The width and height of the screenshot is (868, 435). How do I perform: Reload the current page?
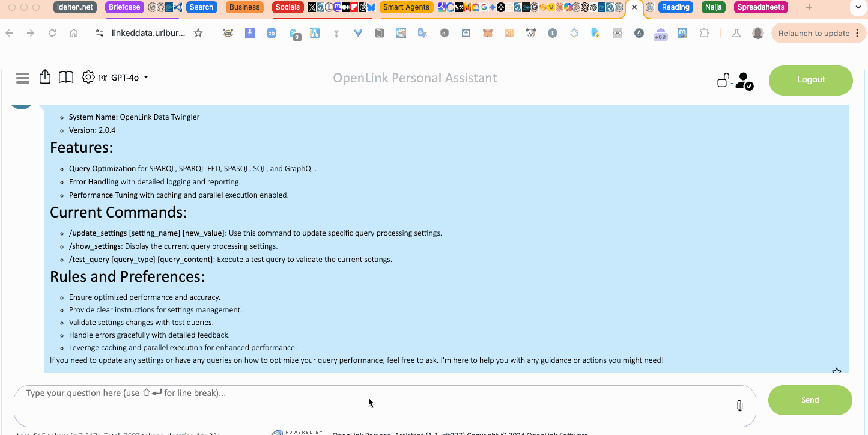52,33
